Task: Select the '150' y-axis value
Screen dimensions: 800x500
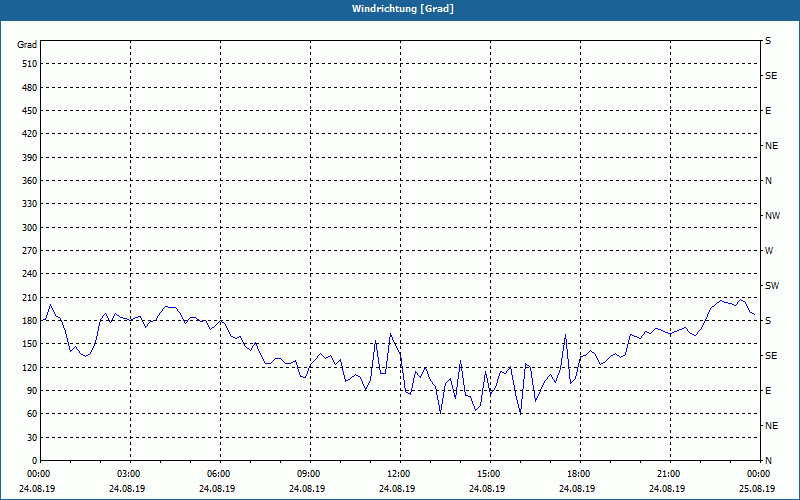Action: click(x=30, y=343)
